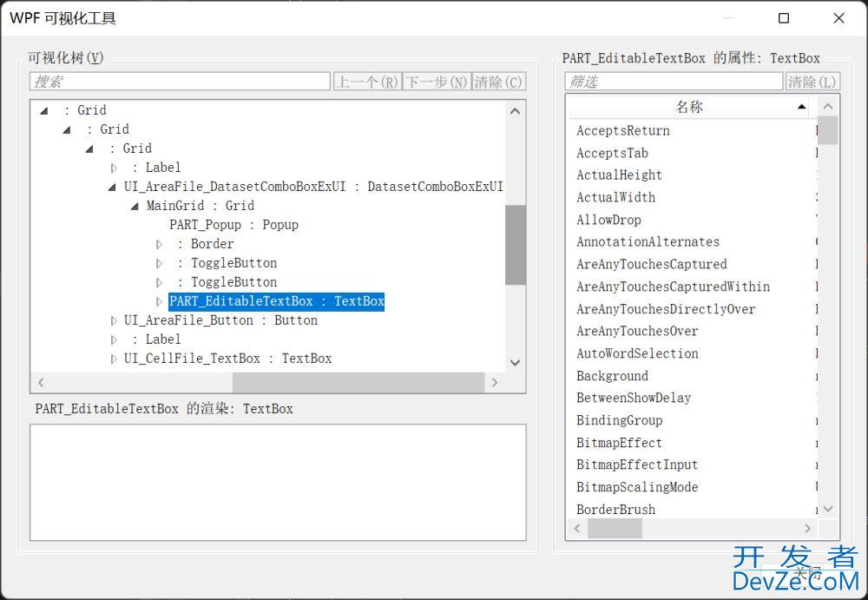Select the AreAnyTouchesDirectlyOver property row

693,309
